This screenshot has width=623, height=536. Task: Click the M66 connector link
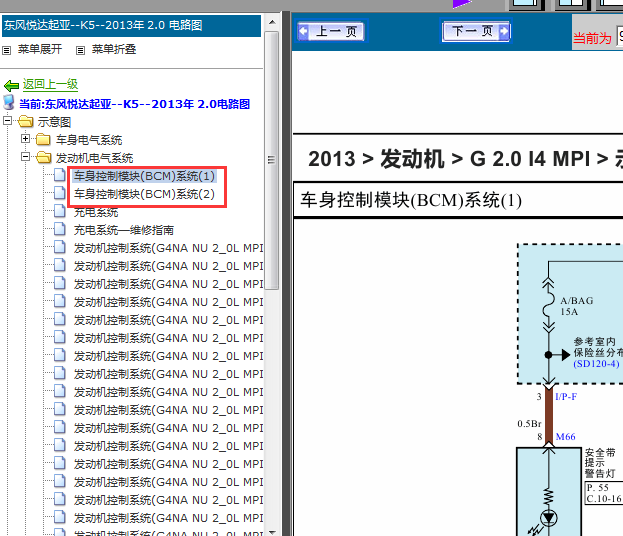tap(565, 437)
